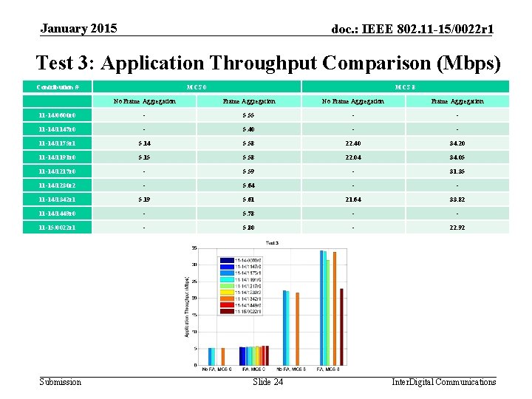Click the 34.05 table cell
Image resolution: width=532 pixels, height=399 pixels.
click(457, 157)
